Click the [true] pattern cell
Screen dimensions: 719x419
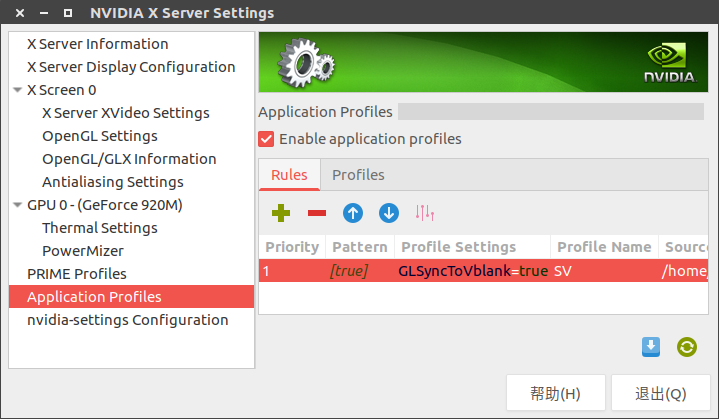349,271
